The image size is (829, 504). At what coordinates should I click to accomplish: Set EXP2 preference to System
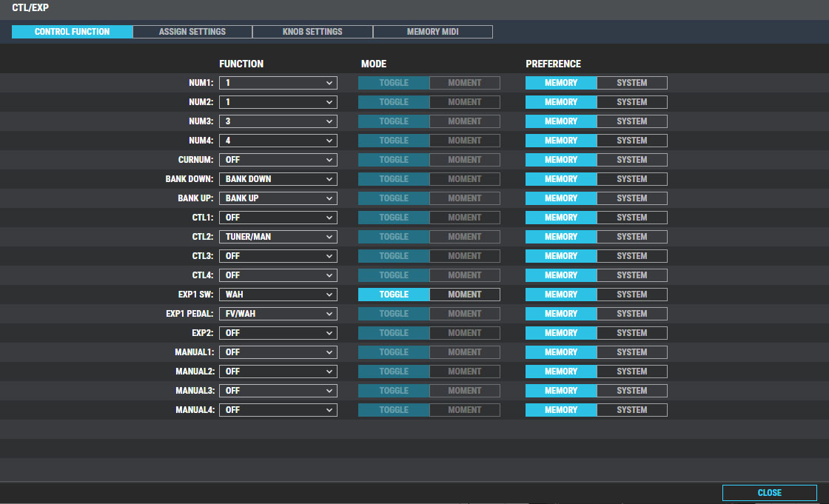632,333
